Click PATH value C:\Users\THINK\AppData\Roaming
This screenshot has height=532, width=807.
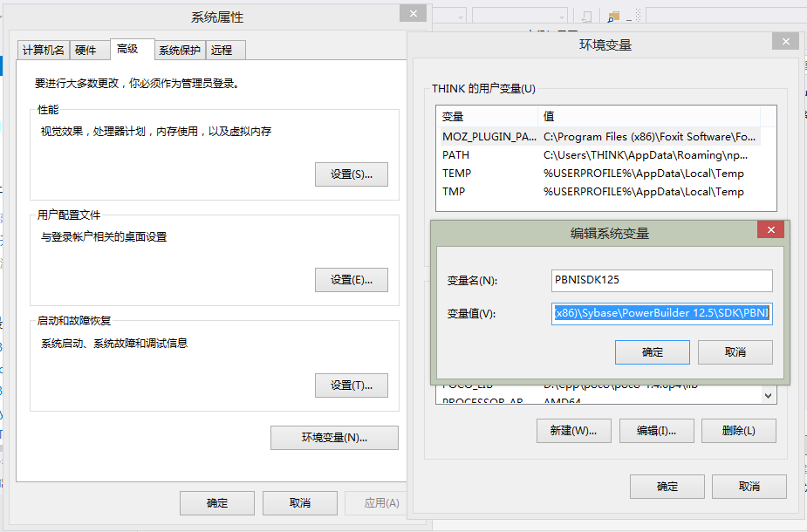point(646,155)
